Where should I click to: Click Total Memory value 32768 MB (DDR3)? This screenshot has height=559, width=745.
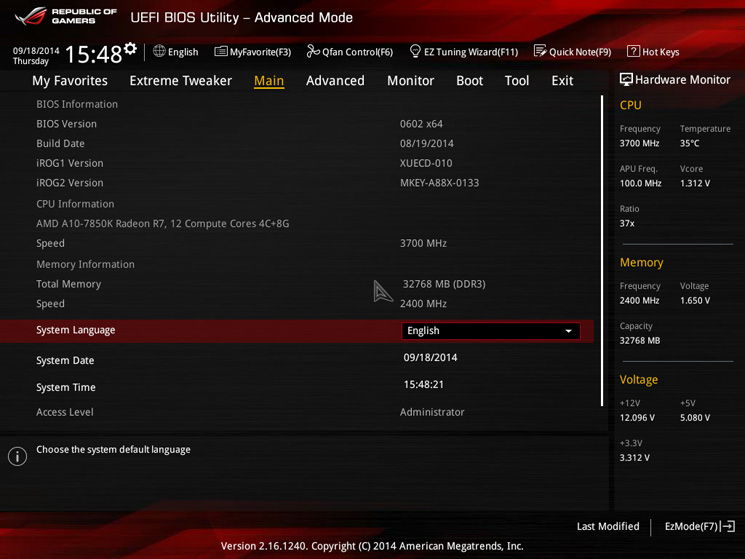(444, 284)
